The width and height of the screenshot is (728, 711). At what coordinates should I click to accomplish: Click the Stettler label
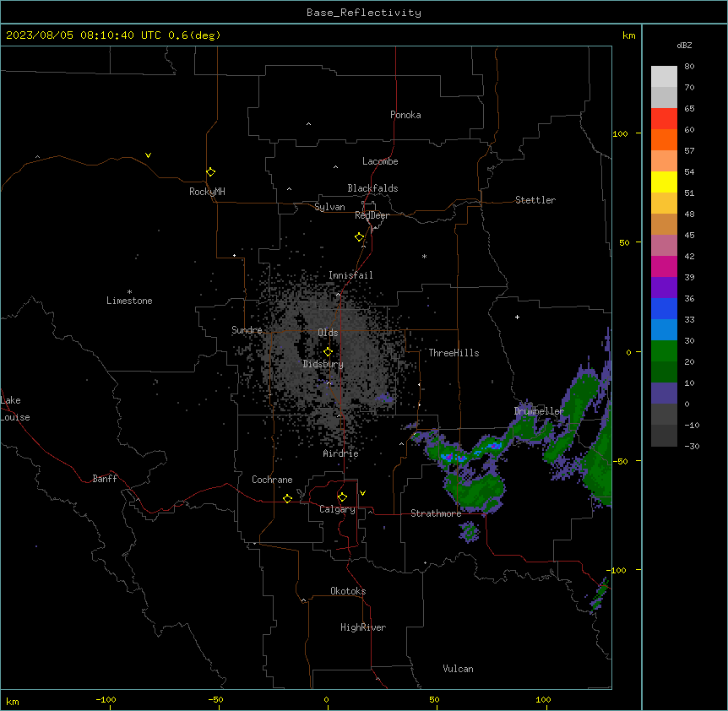pyautogui.click(x=535, y=200)
